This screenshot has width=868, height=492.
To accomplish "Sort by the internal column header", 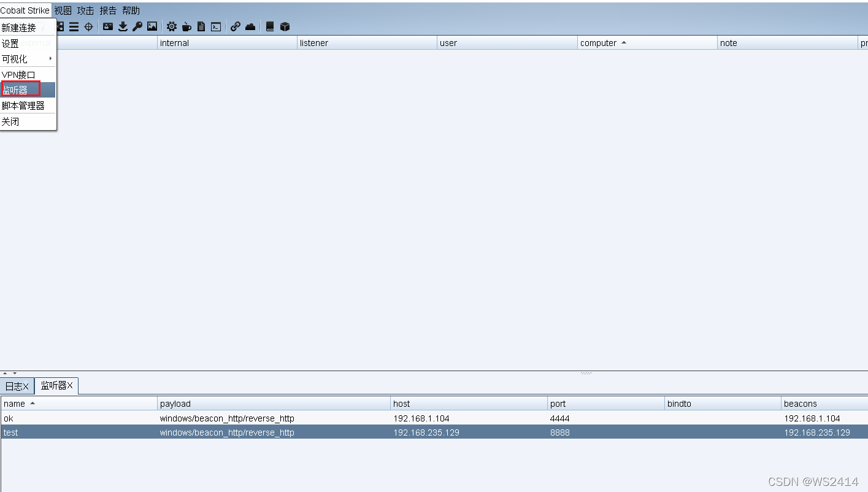I will [x=227, y=43].
